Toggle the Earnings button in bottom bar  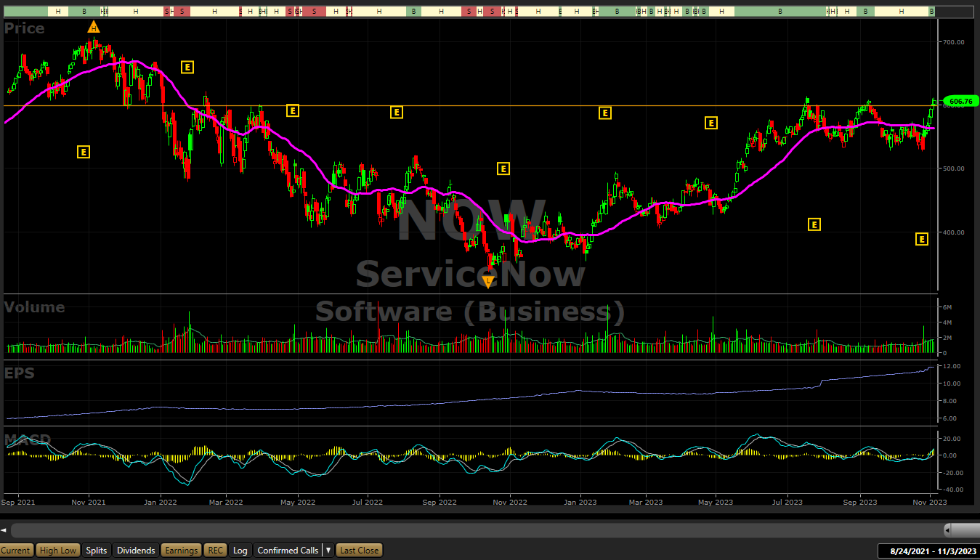[x=181, y=551]
